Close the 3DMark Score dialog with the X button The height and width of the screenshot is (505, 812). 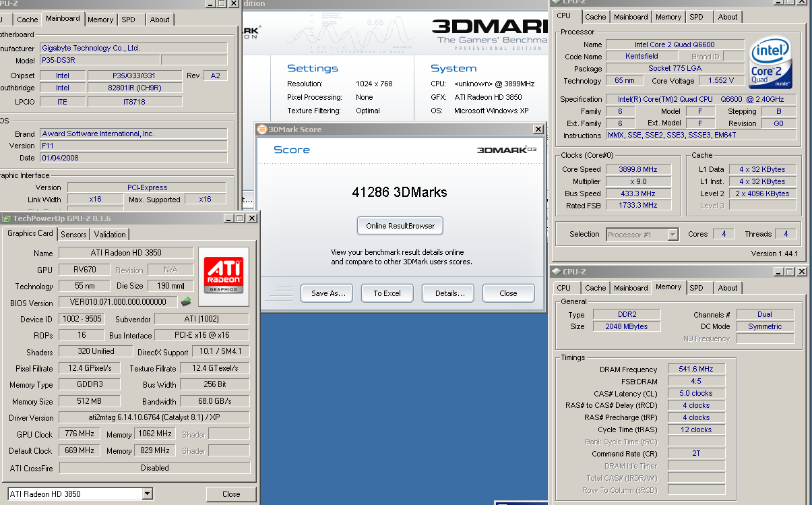(x=538, y=129)
